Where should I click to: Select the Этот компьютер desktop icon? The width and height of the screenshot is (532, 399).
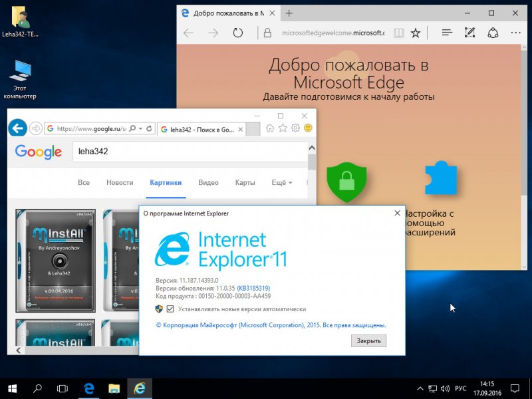coord(20,80)
